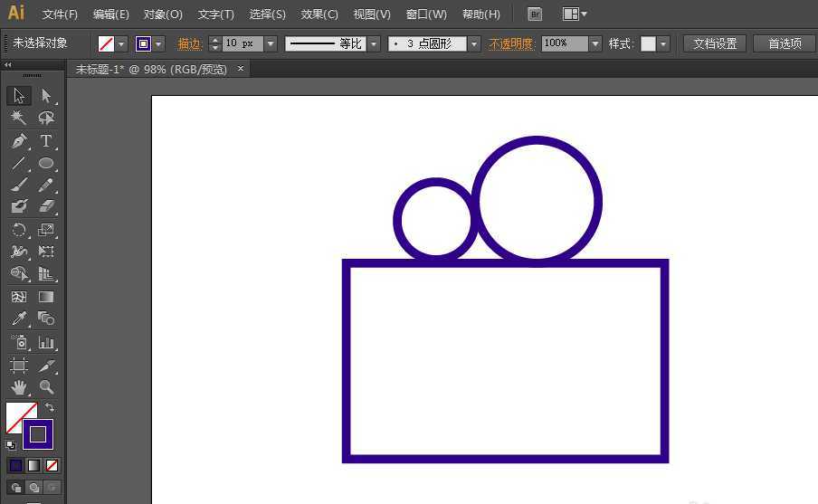Choose the Direct Selection tool
This screenshot has height=504, width=818.
coord(46,96)
